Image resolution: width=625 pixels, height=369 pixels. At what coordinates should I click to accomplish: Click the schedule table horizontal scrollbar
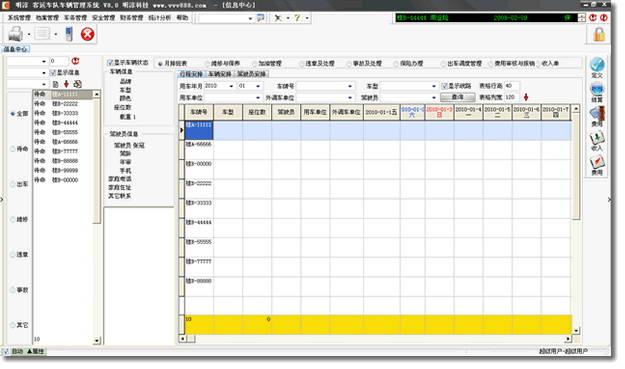coord(375,339)
